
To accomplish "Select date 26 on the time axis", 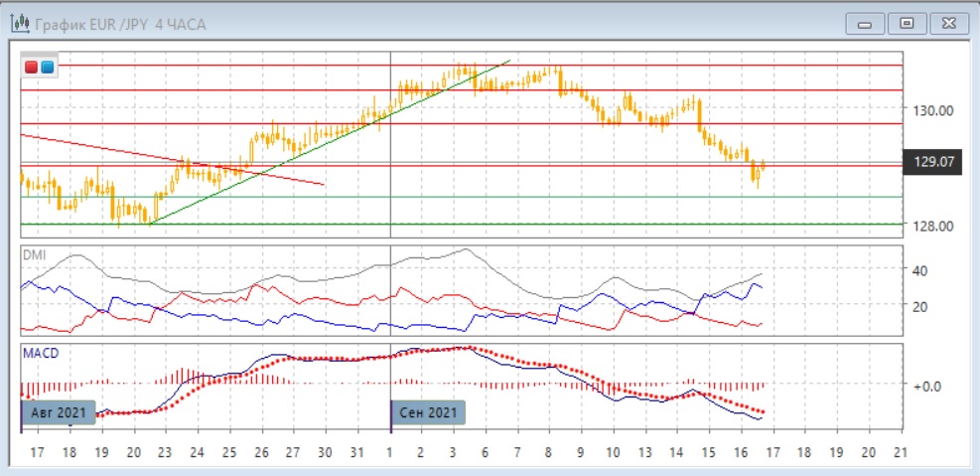I will (x=260, y=452).
